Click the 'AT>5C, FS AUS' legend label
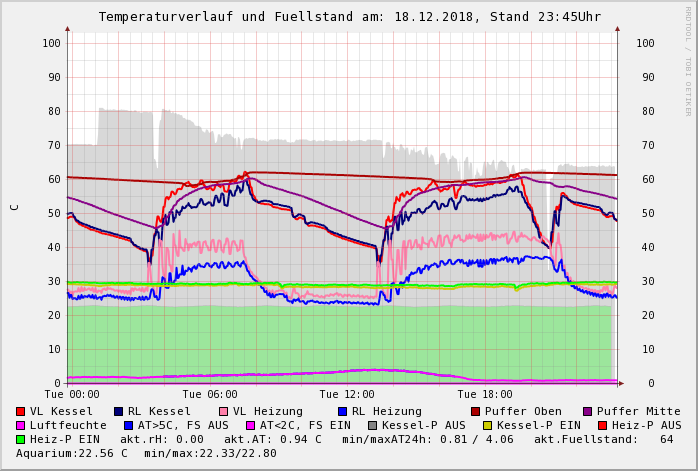The image size is (698, 471). pos(185,425)
